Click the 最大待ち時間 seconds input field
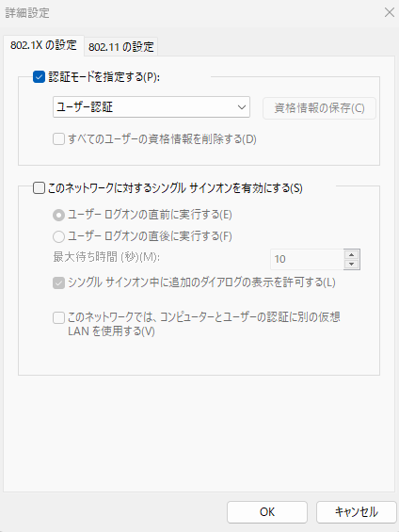Image resolution: width=399 pixels, height=532 pixels. click(x=307, y=259)
